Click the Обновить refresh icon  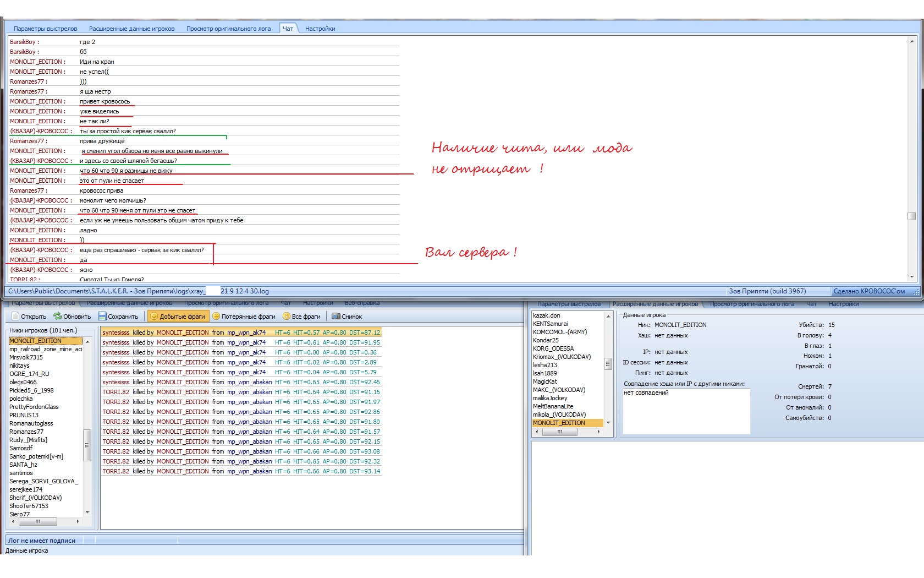click(57, 317)
